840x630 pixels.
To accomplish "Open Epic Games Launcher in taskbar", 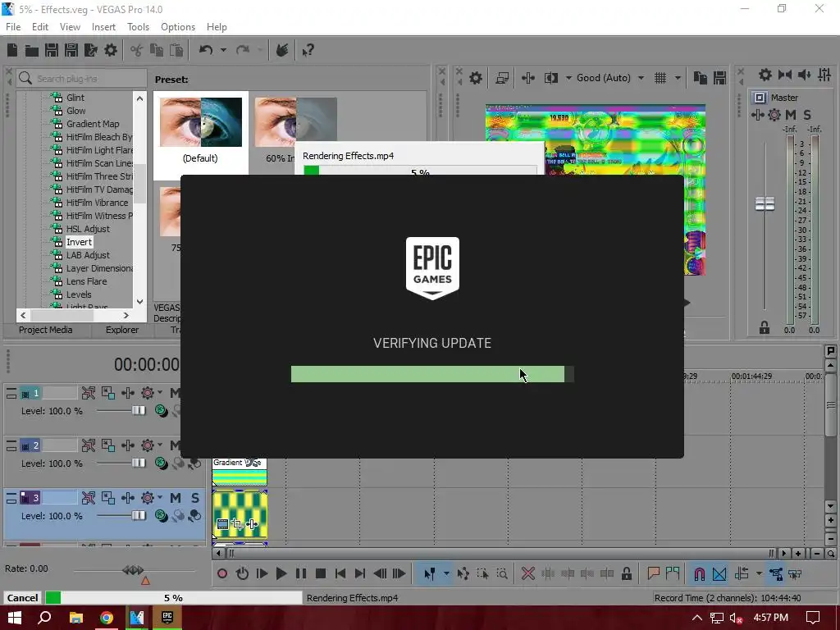I will point(167,618).
